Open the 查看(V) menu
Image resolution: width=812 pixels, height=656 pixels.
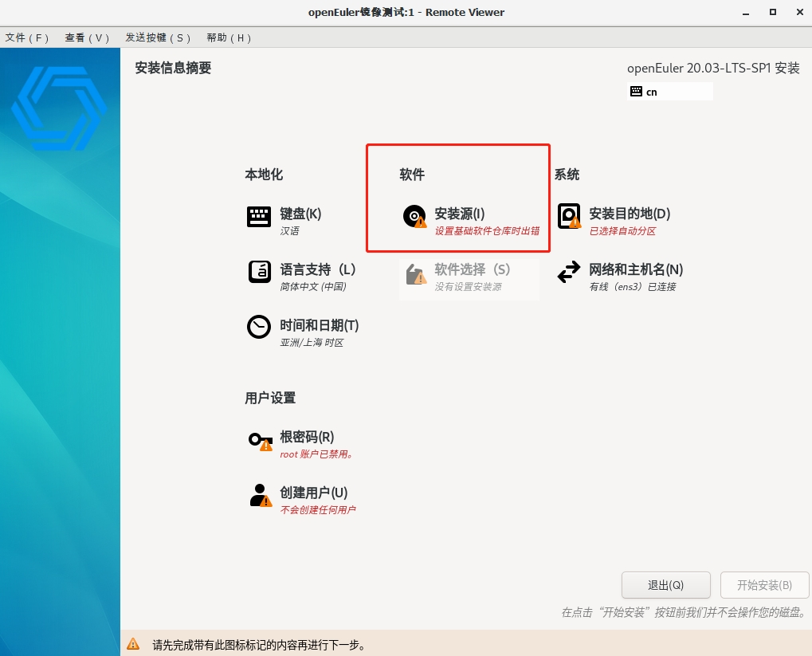[x=87, y=37]
